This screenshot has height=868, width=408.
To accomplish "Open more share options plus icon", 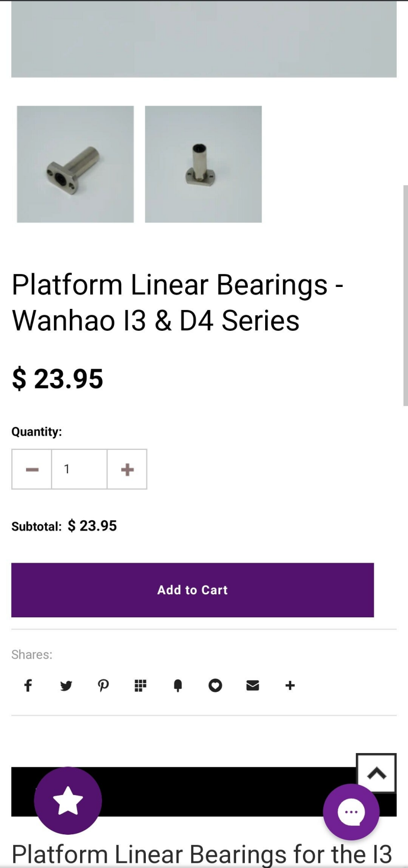I will [290, 685].
